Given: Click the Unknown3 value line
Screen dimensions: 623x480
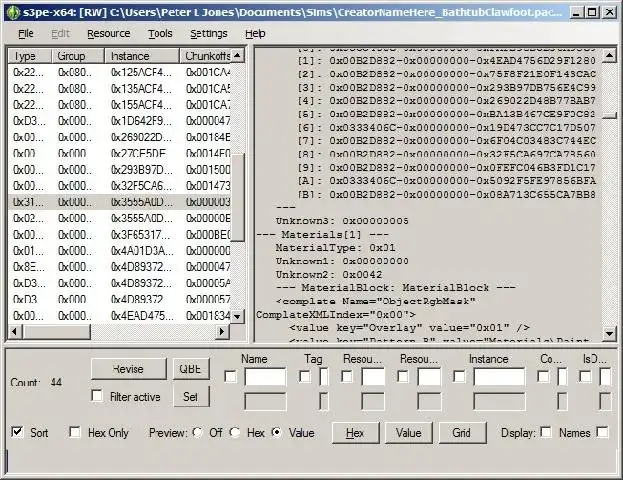Looking at the screenshot, I should coord(342,221).
